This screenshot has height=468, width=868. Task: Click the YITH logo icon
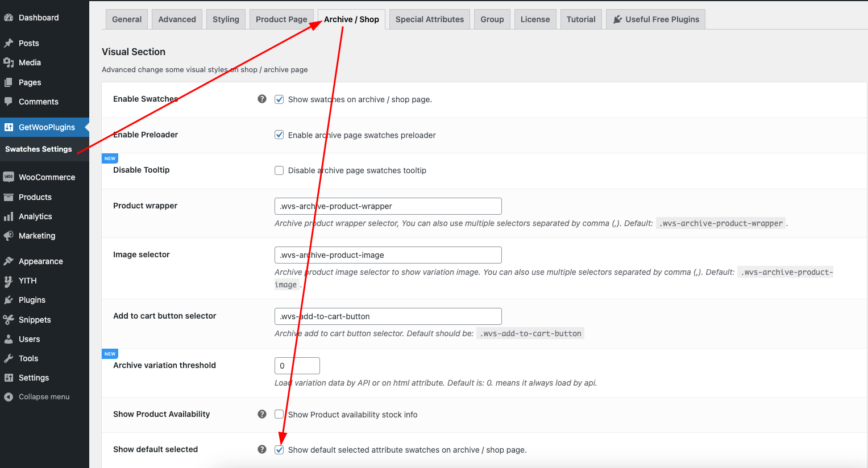[x=9, y=281]
